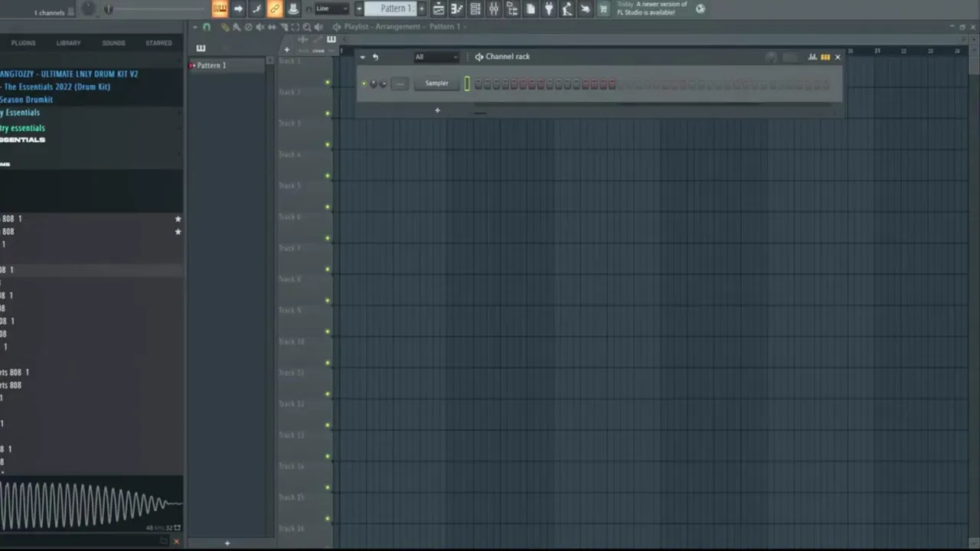This screenshot has height=551, width=980.
Task: Open the Piano roll view icon
Action: pos(457,8)
